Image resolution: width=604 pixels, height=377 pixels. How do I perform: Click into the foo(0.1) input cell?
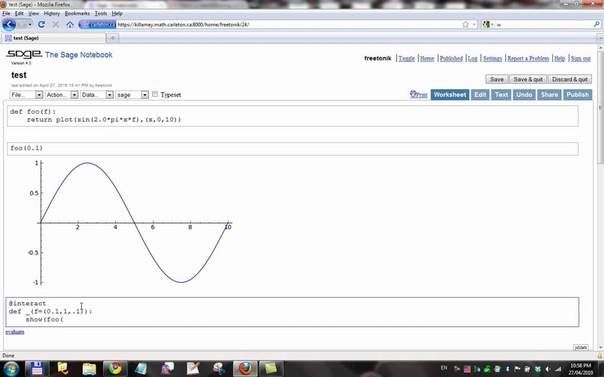(292, 149)
